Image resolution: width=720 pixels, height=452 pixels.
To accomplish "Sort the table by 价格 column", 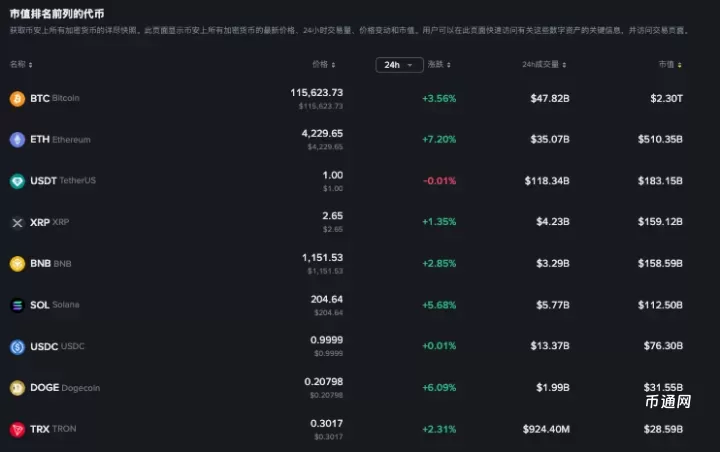I will (x=322, y=64).
